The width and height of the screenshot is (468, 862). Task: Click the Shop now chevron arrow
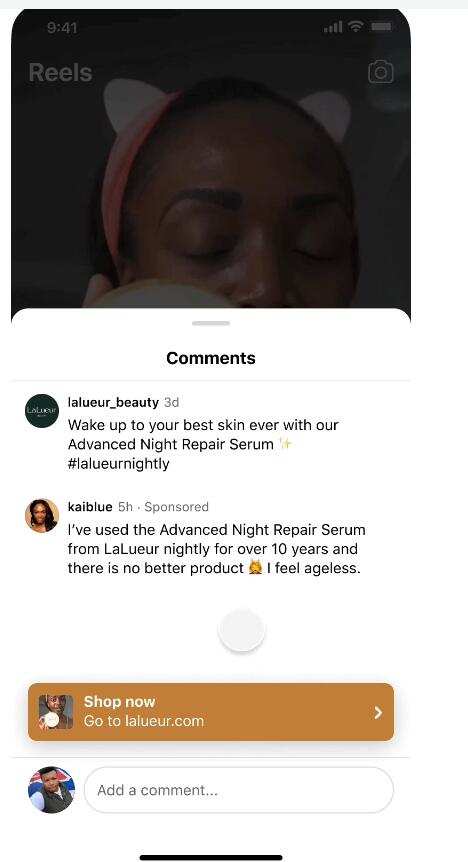[378, 712]
